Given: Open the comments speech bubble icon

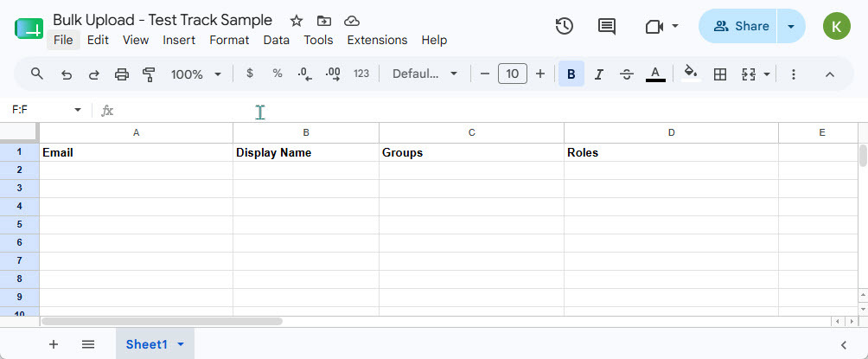Looking at the screenshot, I should (x=607, y=26).
